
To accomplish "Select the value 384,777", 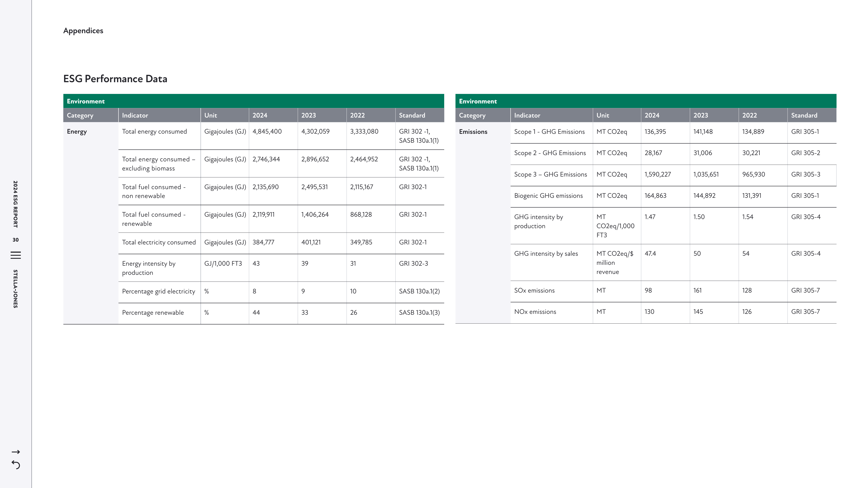I will click(263, 242).
